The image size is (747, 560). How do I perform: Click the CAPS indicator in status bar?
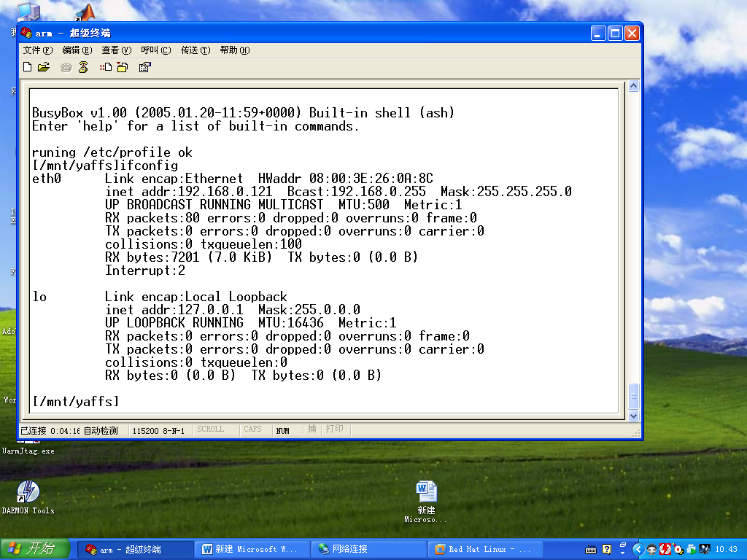point(255,429)
